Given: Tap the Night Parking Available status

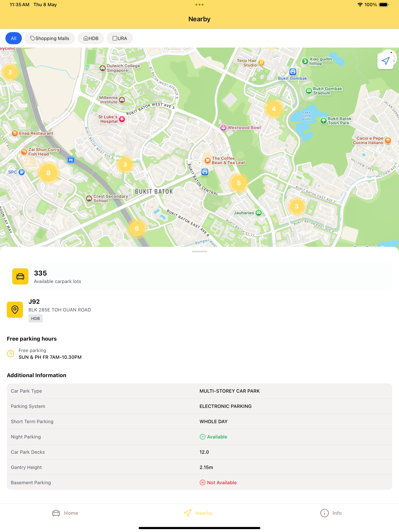Looking at the screenshot, I should 213,437.
